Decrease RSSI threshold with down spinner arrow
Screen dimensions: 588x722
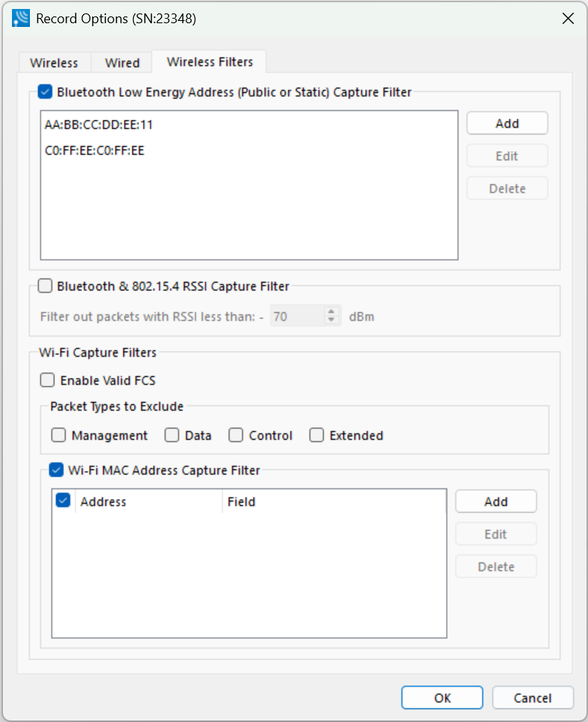[331, 320]
